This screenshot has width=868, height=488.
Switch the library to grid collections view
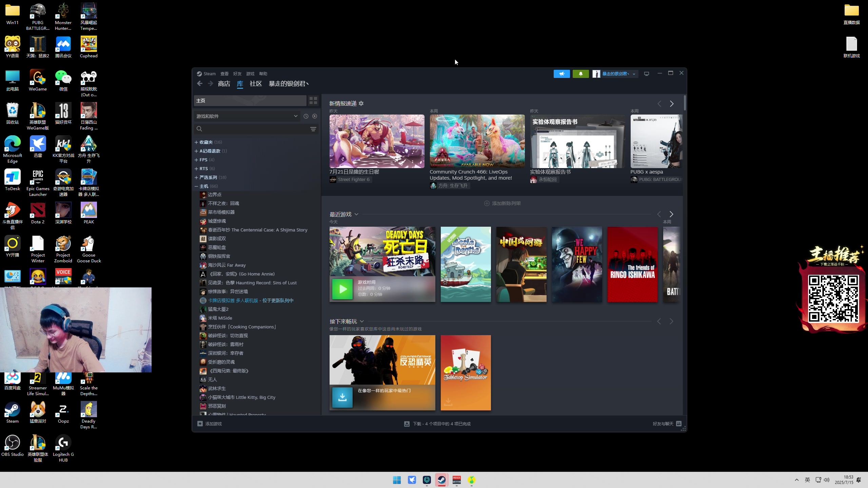click(x=313, y=101)
